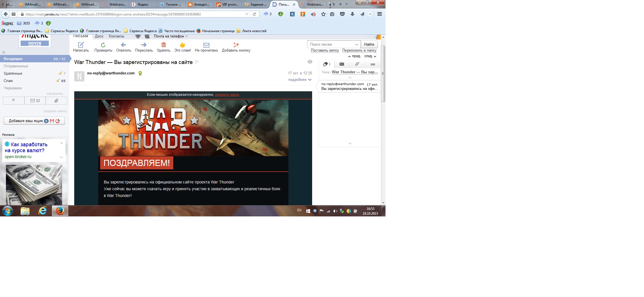Print the message with printer icon
Viewport: 644px width, 297px height.
(310, 62)
